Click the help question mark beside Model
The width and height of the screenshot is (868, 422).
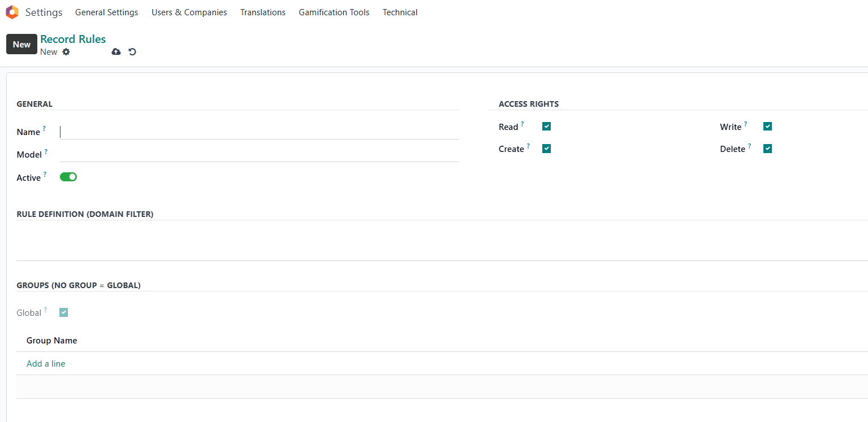click(46, 151)
